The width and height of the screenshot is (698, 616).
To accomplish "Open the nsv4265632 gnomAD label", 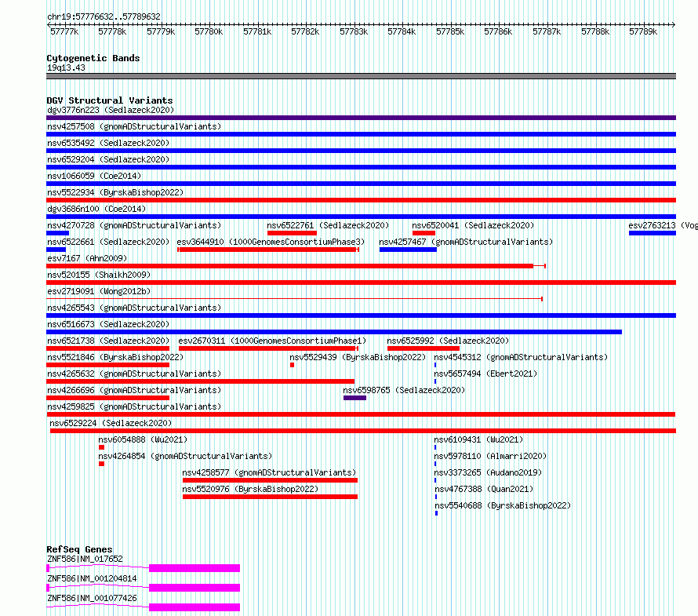I will coord(134,374).
